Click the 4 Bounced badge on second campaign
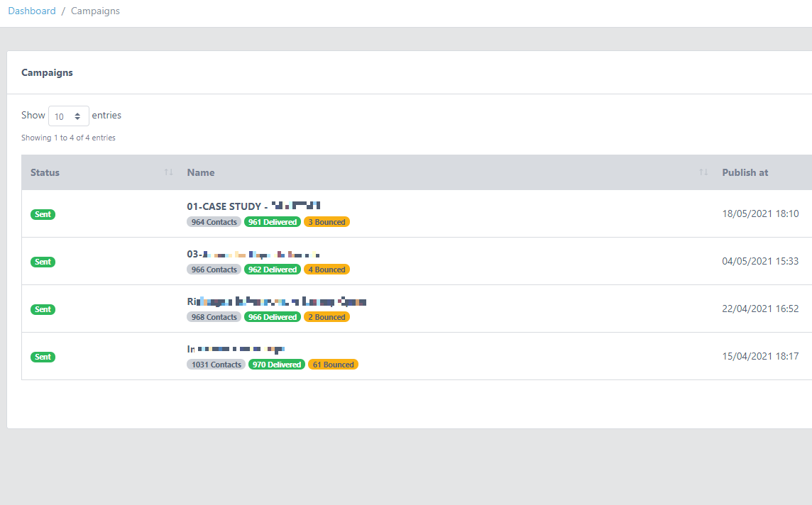 (x=327, y=269)
